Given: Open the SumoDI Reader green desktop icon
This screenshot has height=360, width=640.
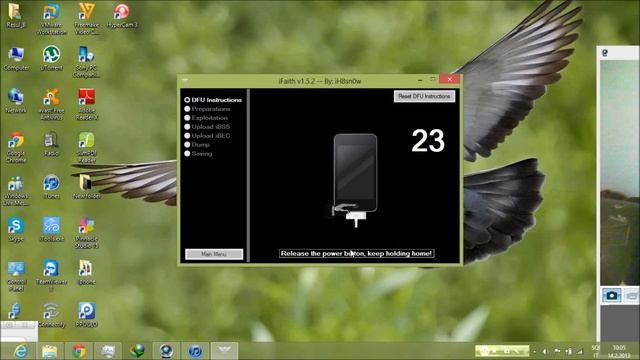Looking at the screenshot, I should coord(87,147).
